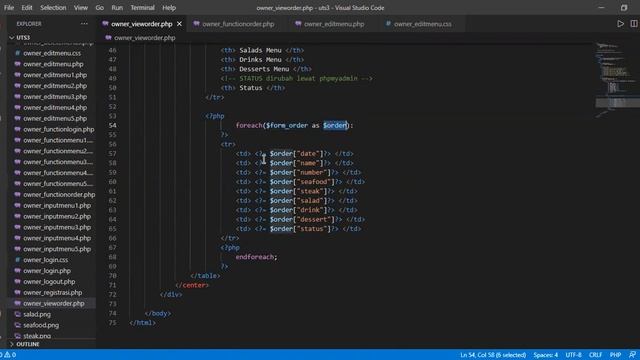Click the "seafood" string on line 60
The width and height of the screenshot is (640, 360).
[x=315, y=182]
